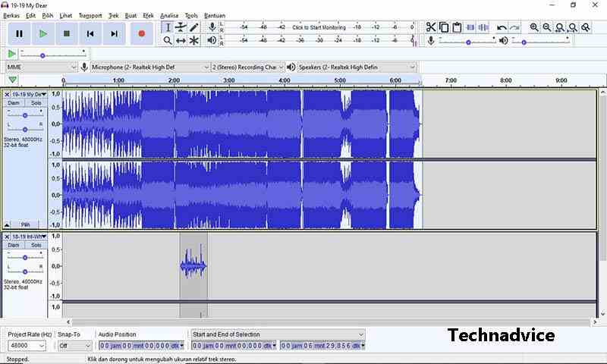Click the vertical scrollbar down arrow
607x364 pixels.
pos(602,314)
